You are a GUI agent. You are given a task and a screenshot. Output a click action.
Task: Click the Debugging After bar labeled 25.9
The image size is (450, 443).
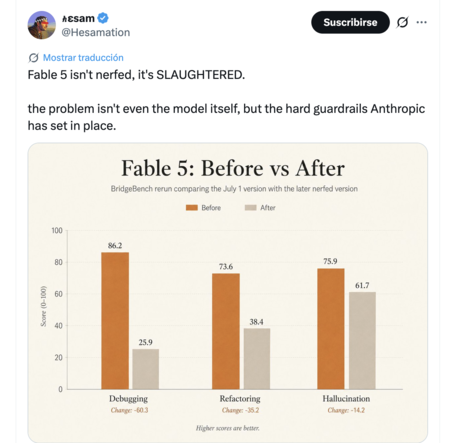[146, 369]
